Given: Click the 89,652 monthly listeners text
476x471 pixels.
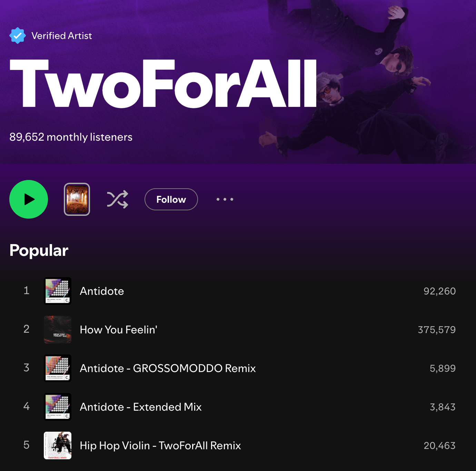Looking at the screenshot, I should click(x=71, y=137).
